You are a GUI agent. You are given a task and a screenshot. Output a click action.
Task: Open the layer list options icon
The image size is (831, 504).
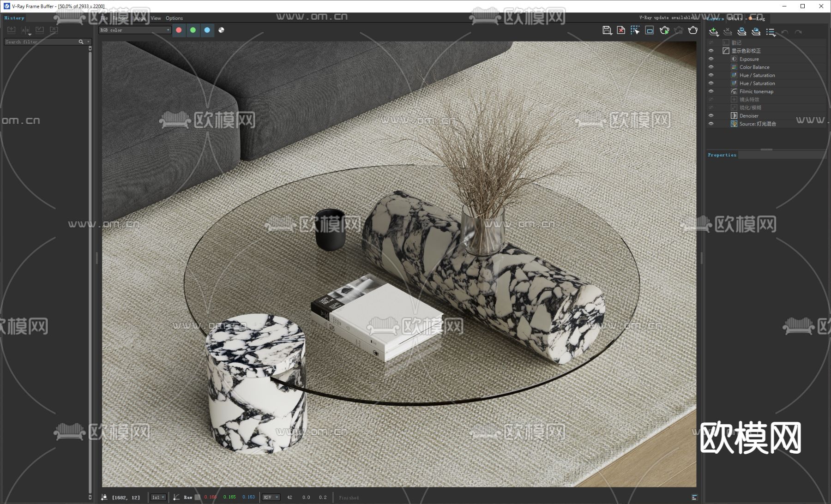click(771, 32)
